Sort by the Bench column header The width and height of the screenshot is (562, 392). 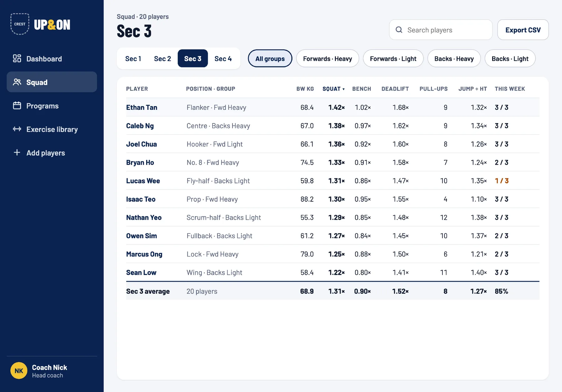tap(362, 89)
